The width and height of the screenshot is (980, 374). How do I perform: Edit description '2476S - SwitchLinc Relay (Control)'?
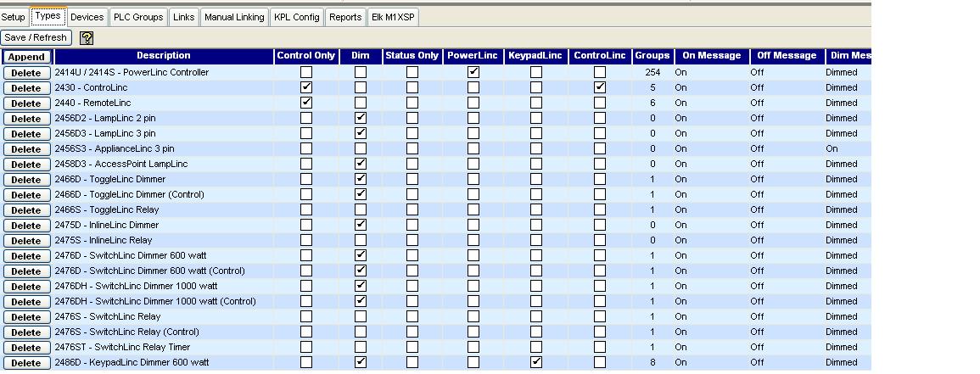click(x=127, y=332)
